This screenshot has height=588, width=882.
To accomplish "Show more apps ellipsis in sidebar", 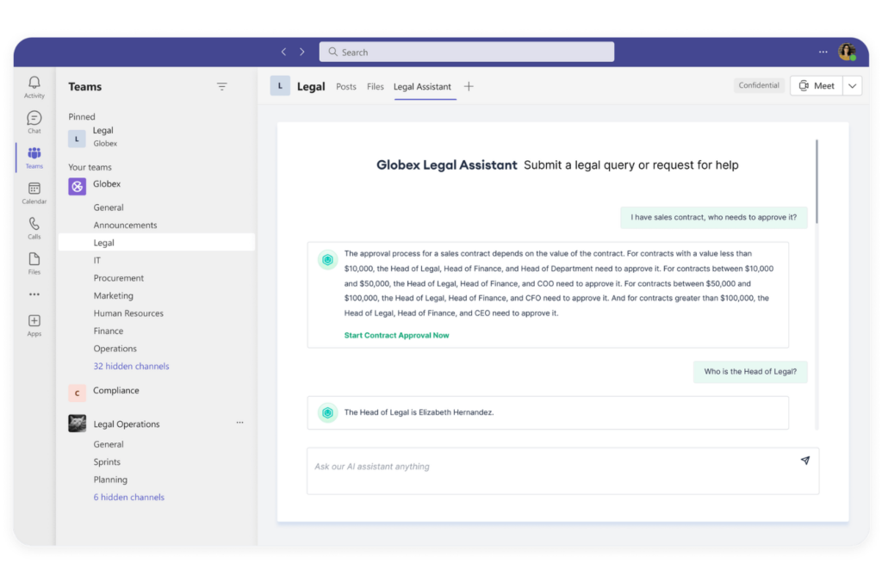I will (34, 294).
